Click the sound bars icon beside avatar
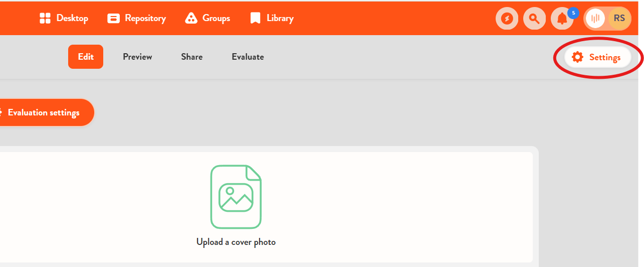This screenshot has height=267, width=644. pos(595,19)
